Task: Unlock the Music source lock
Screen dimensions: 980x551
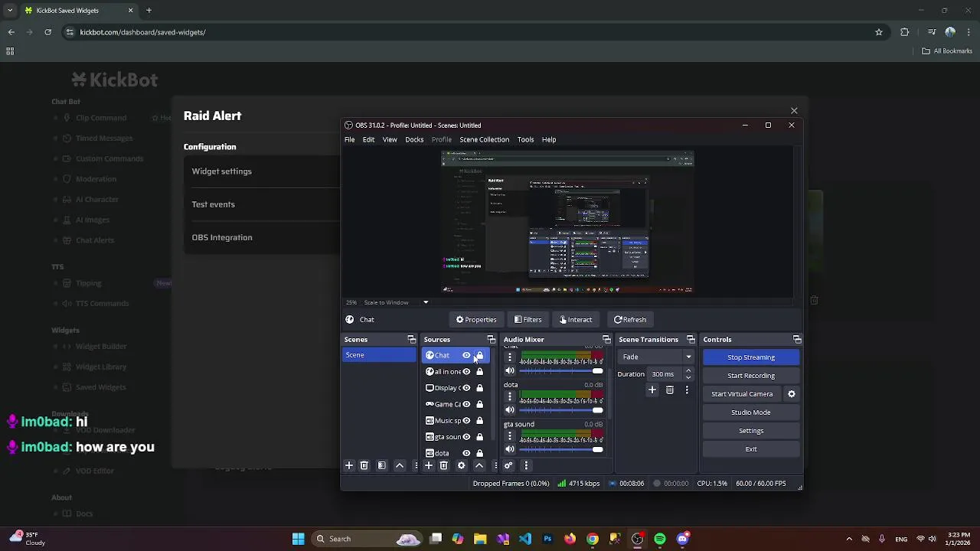Action: coord(480,421)
